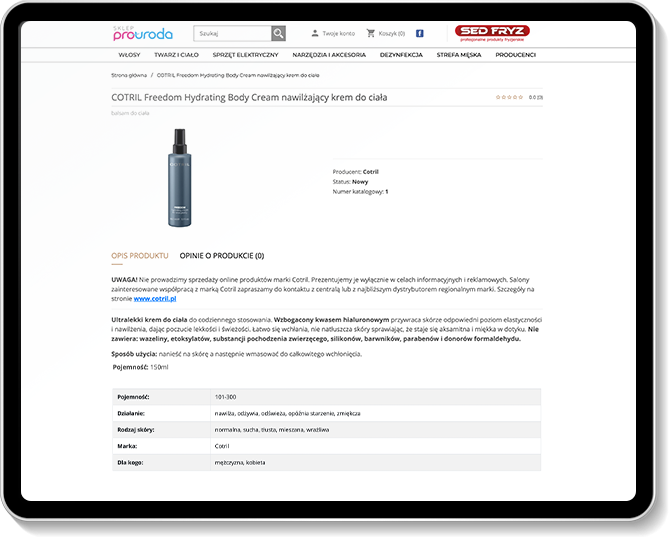Expand the Dezynfekcja category
This screenshot has width=669, height=537.
coord(400,55)
